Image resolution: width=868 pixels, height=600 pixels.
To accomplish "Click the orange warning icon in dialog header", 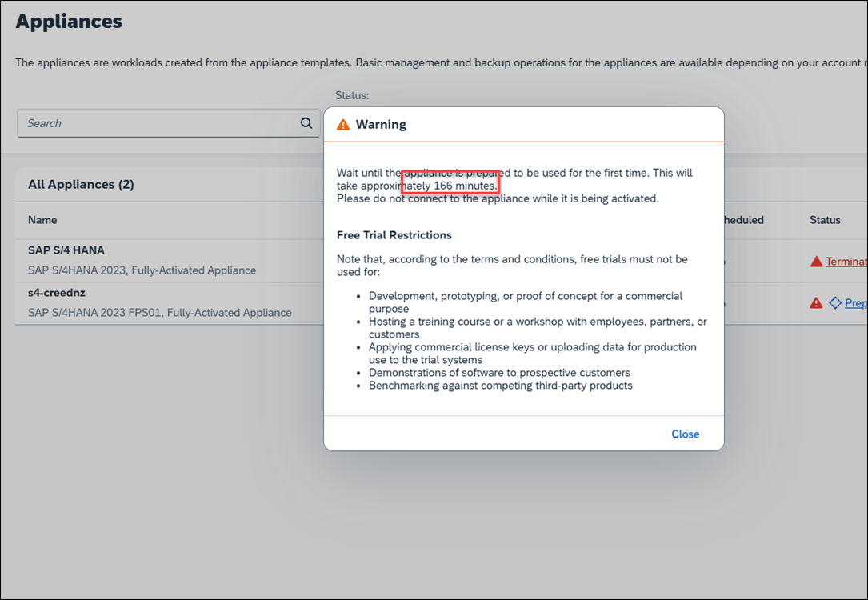I will click(x=343, y=125).
